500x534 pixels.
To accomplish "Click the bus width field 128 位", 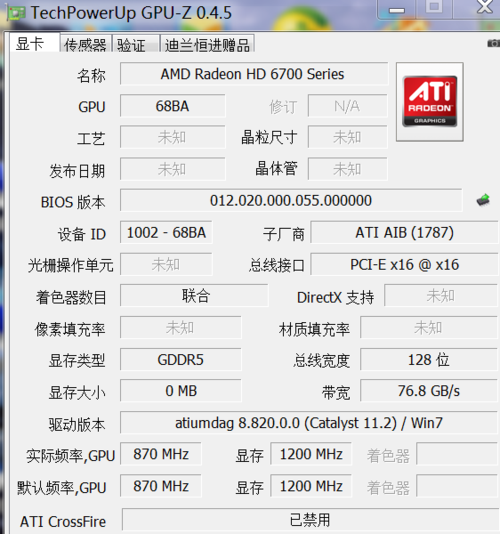I will pos(429,360).
